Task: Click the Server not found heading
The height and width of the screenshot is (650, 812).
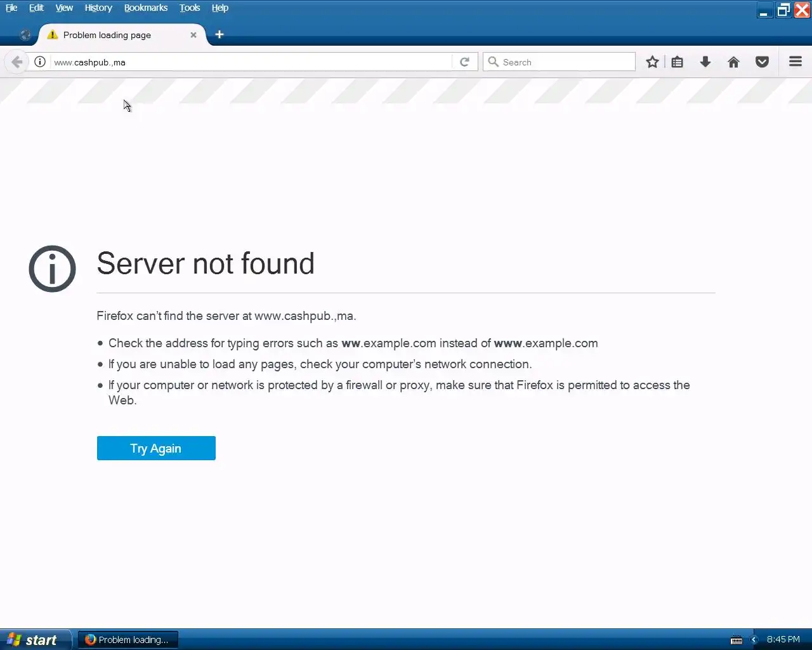Action: [206, 263]
